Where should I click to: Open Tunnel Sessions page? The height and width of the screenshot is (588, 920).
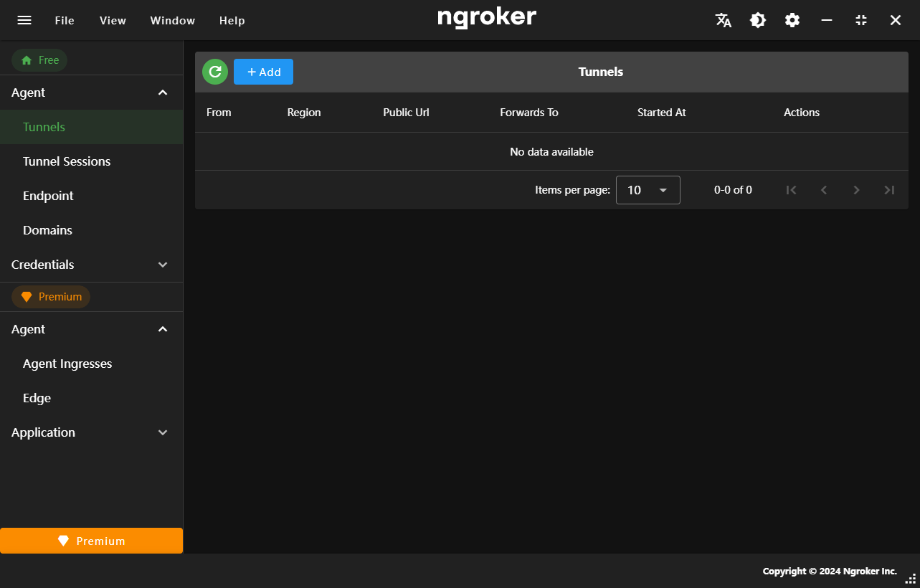click(x=92, y=161)
